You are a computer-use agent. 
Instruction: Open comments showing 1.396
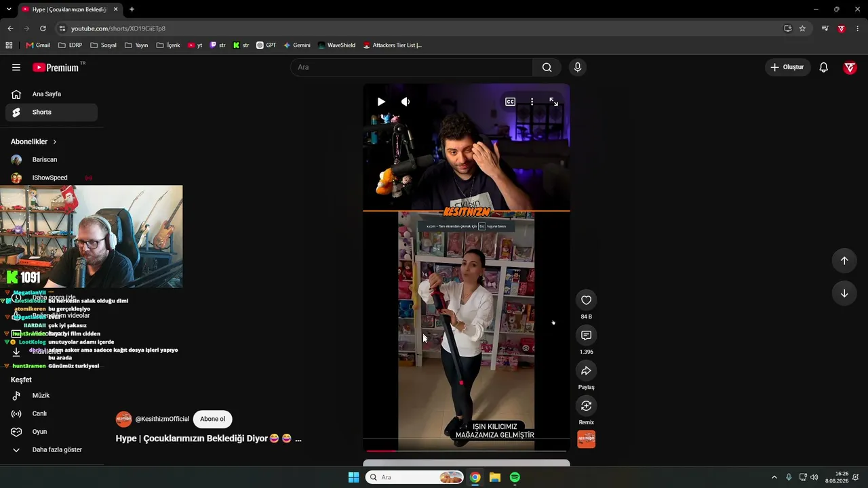coord(587,335)
